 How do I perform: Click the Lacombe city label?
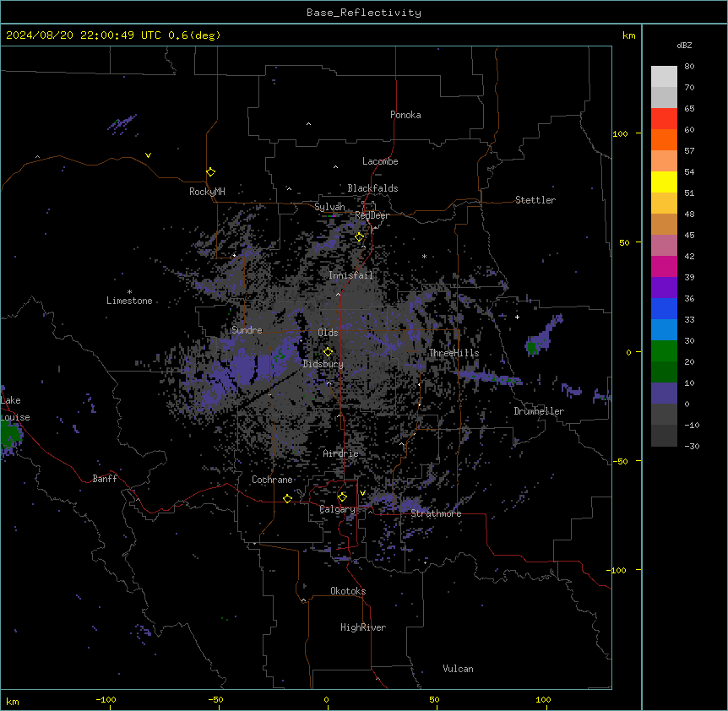(x=380, y=161)
